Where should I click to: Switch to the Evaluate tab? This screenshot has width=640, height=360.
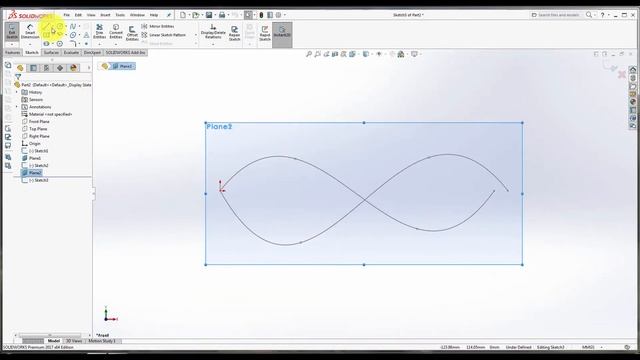click(71, 53)
